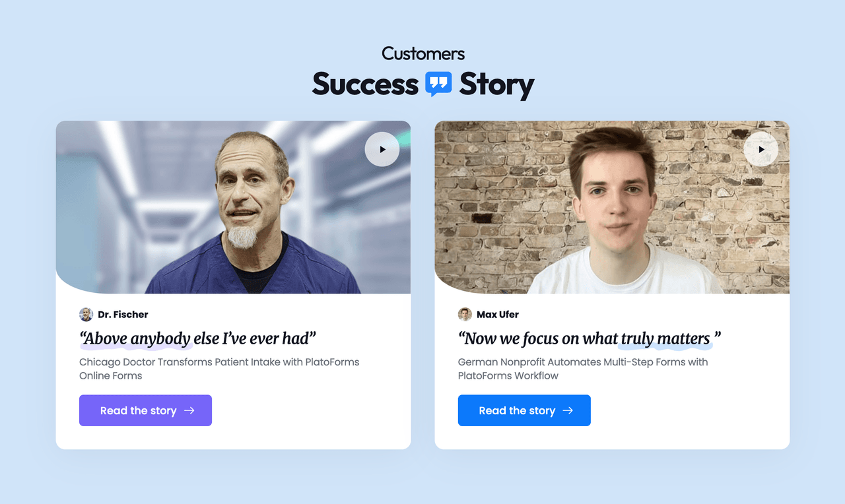Open Dr. Fischer's story via purple button text
The height and width of the screenshot is (504, 845).
138,410
